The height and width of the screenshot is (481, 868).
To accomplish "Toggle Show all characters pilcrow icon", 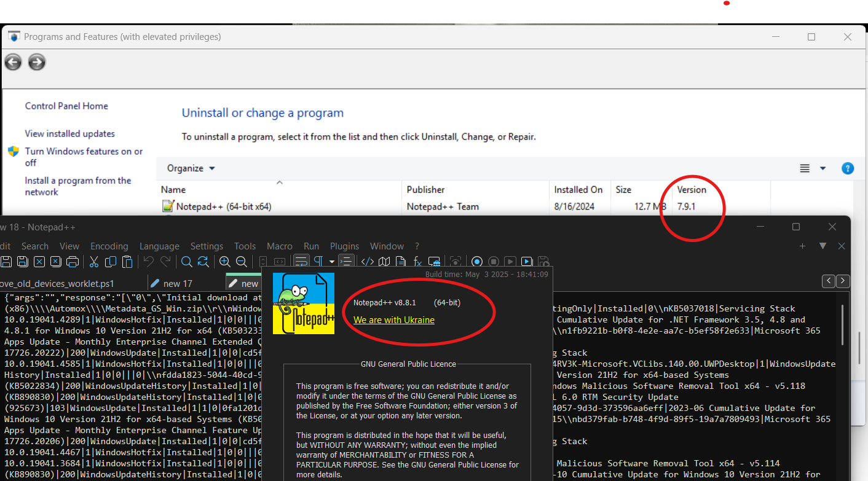I will pos(318,261).
